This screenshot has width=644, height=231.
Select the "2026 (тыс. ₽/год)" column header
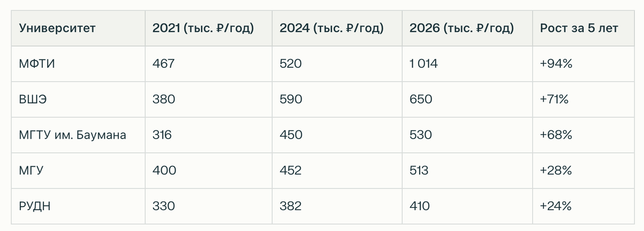pos(462,28)
